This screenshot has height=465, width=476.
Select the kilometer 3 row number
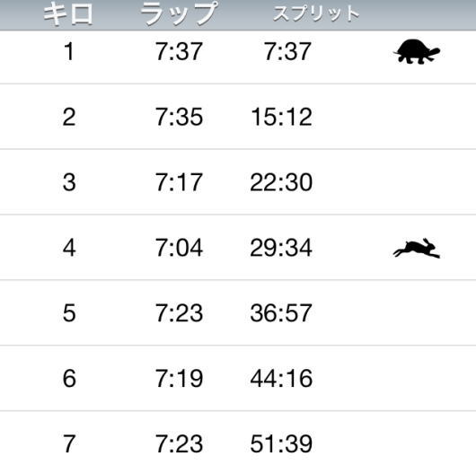pos(69,182)
